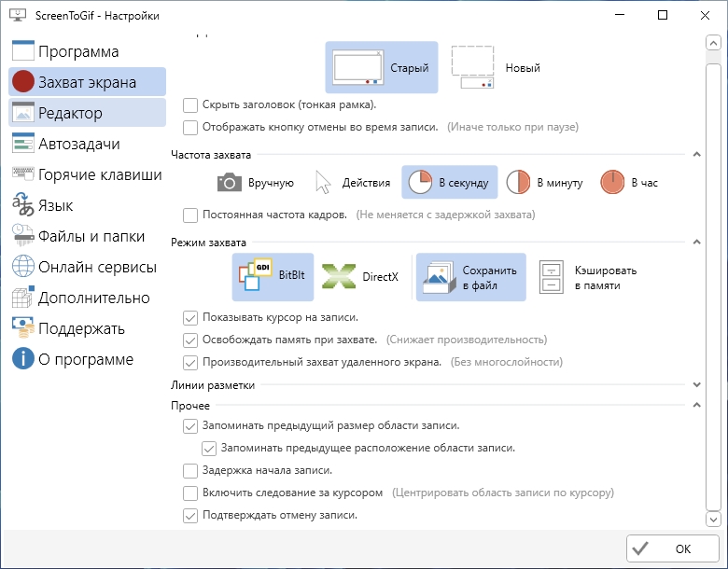Uncheck Показывать курсор на записи
Image resolution: width=728 pixels, height=569 pixels.
pyautogui.click(x=190, y=318)
